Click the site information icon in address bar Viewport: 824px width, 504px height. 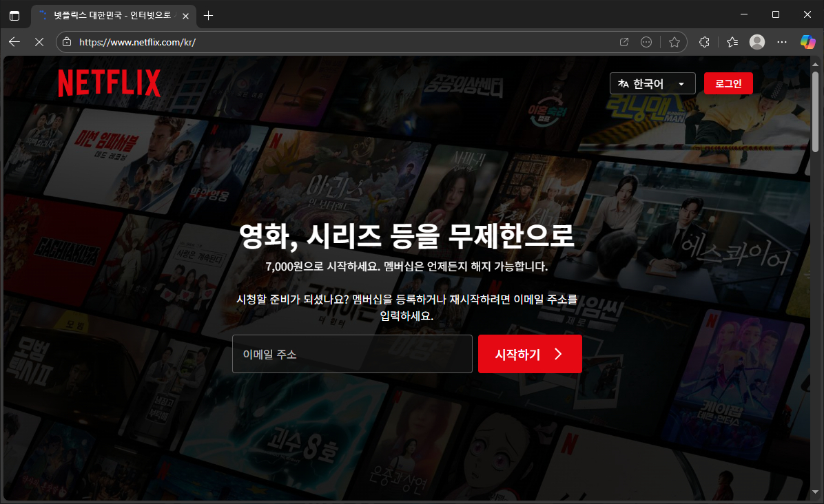(66, 41)
